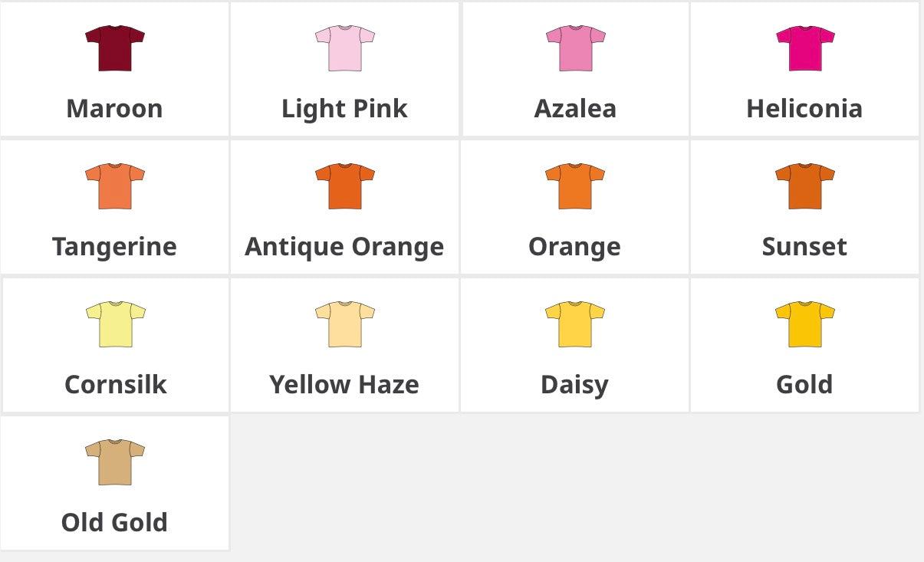The image size is (924, 562).
Task: Pick the Azalea t-shirt icon
Action: (x=575, y=48)
